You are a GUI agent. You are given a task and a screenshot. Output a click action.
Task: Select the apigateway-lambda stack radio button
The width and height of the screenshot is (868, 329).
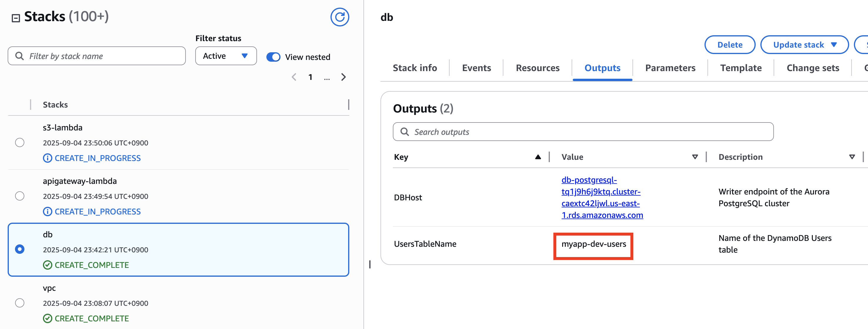pos(20,196)
